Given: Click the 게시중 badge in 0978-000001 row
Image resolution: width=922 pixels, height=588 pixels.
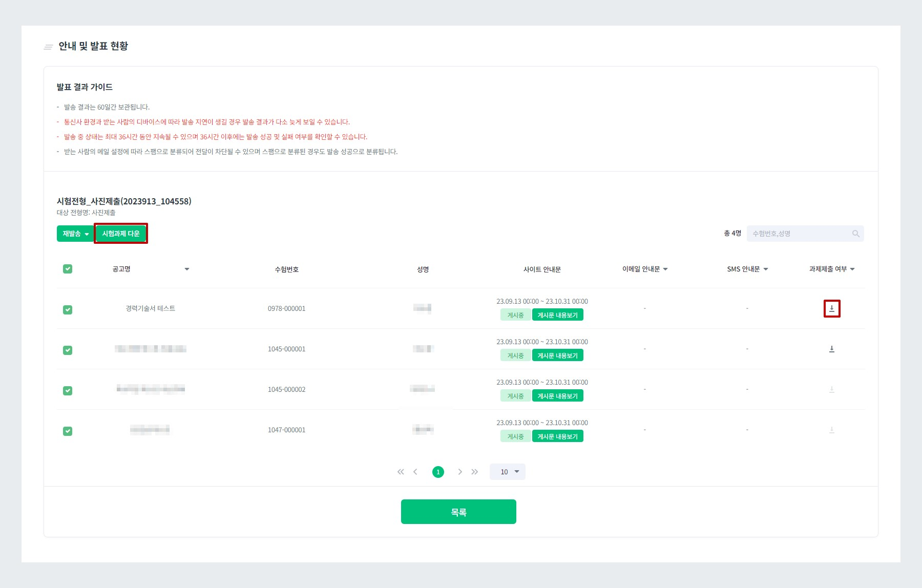Looking at the screenshot, I should [x=515, y=315].
